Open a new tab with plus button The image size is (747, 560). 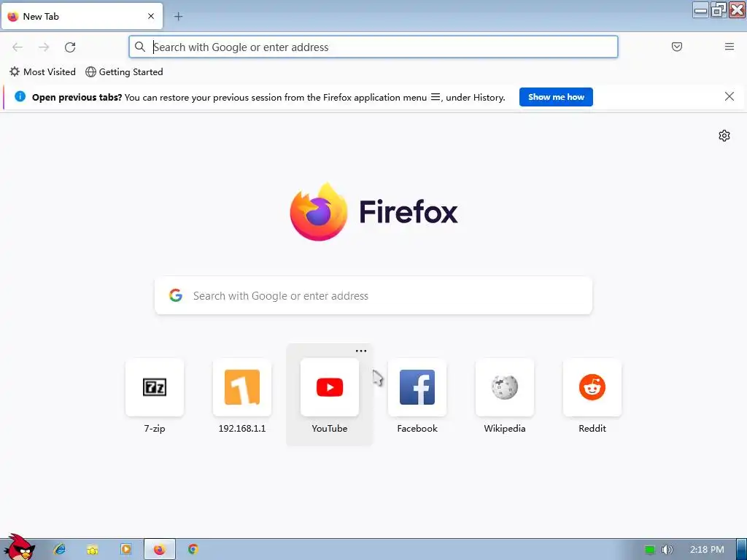point(178,17)
